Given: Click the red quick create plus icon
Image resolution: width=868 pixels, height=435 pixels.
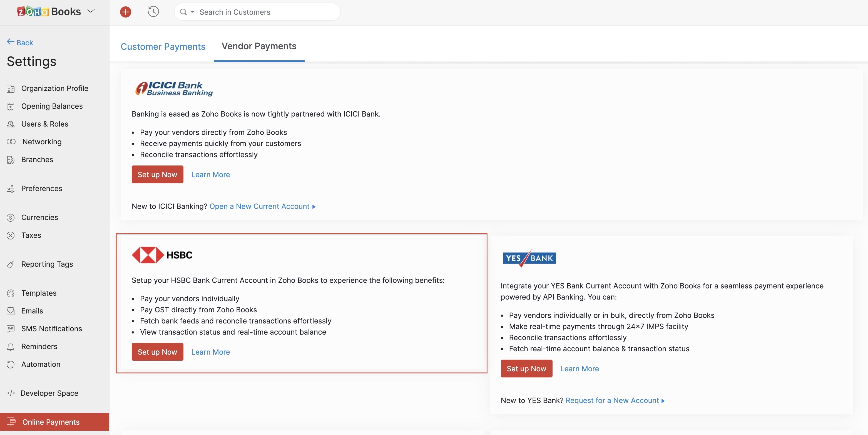Looking at the screenshot, I should pyautogui.click(x=125, y=12).
